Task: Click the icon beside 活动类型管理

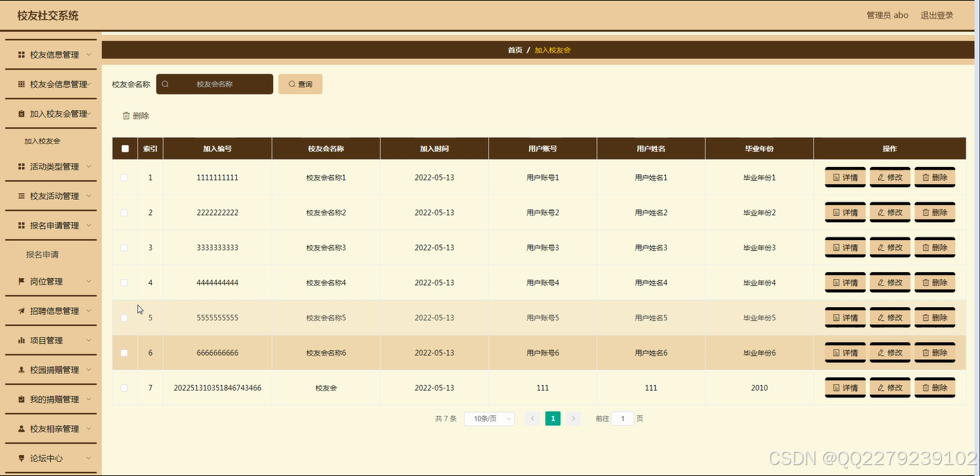Action: [21, 166]
